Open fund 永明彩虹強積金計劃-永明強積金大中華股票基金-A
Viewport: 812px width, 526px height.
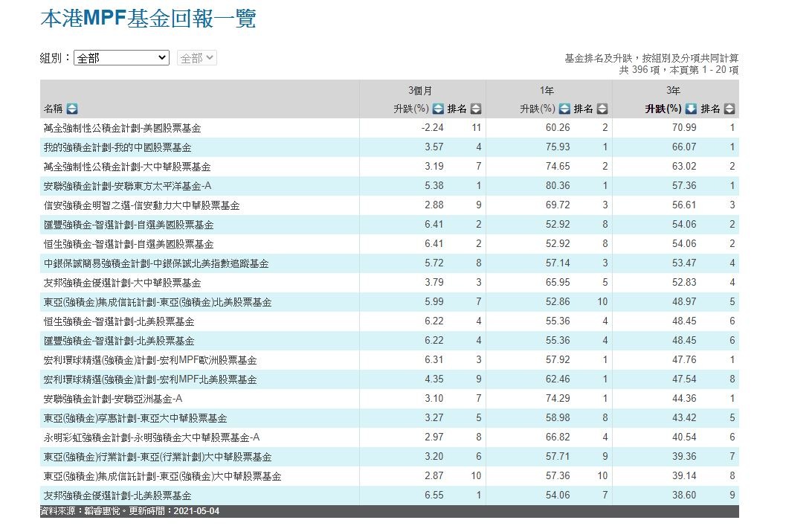click(x=152, y=438)
